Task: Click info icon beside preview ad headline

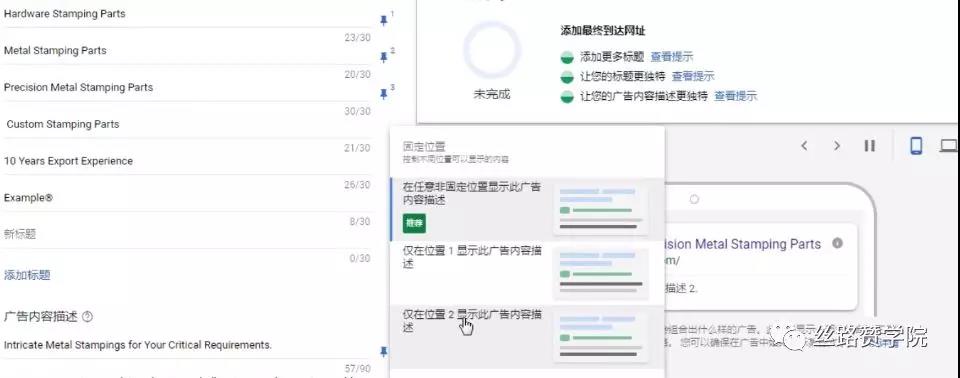Action: pyautogui.click(x=838, y=243)
